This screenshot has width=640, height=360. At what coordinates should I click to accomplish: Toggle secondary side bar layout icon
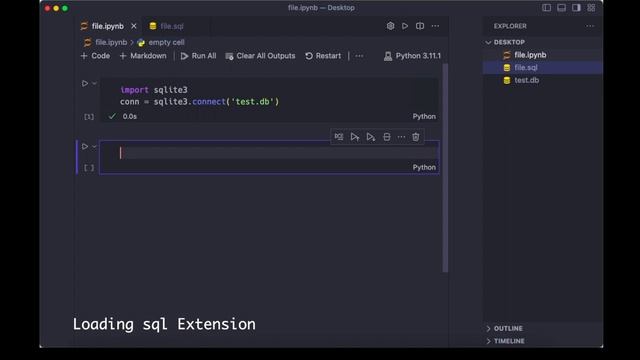pyautogui.click(x=576, y=8)
